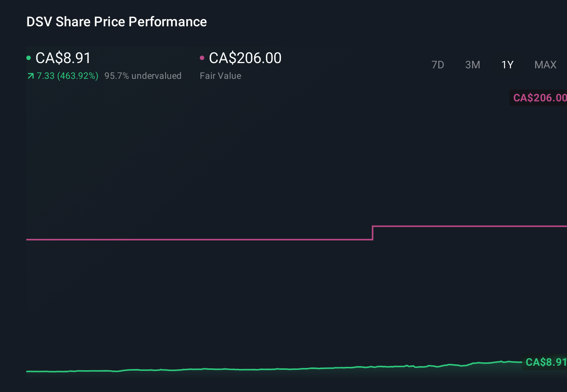567x392 pixels.
Task: Click the right endpoint of the green price line
Action: (x=521, y=362)
